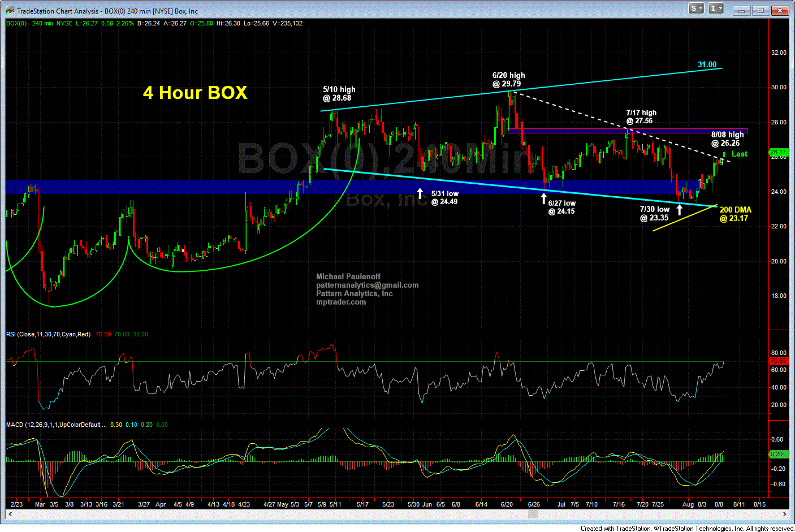
Task: Click the 'Aug' date label on time axis
Action: (688, 504)
